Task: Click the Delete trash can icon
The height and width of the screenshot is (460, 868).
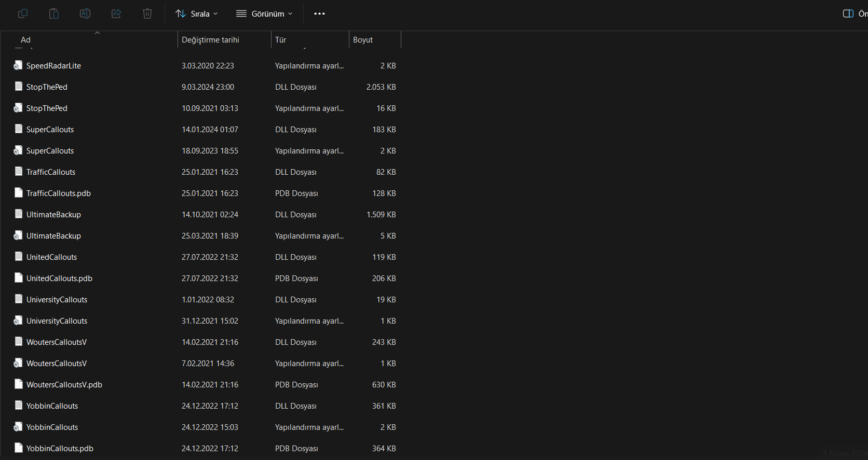Action: (147, 13)
